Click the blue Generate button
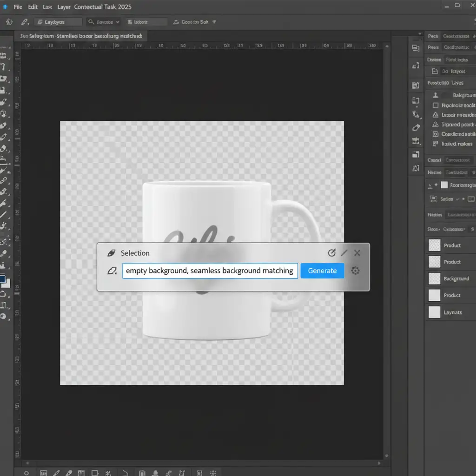This screenshot has height=476, width=476. (x=322, y=271)
